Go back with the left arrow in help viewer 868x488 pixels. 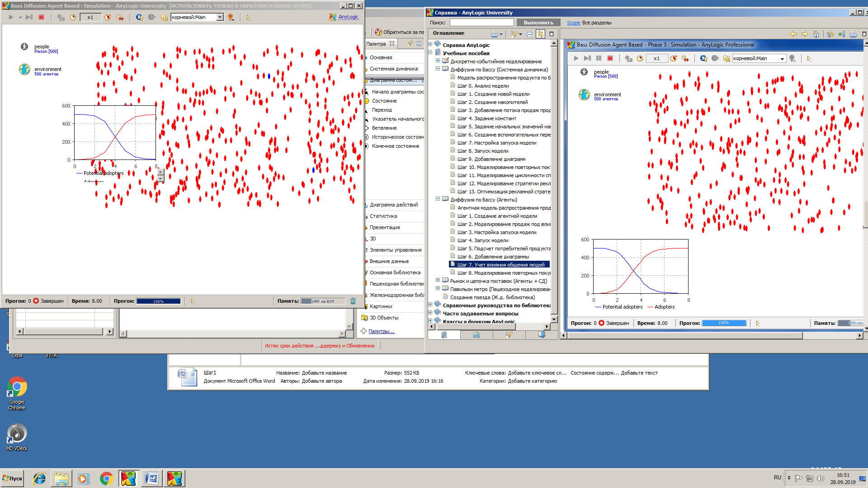pos(793,34)
